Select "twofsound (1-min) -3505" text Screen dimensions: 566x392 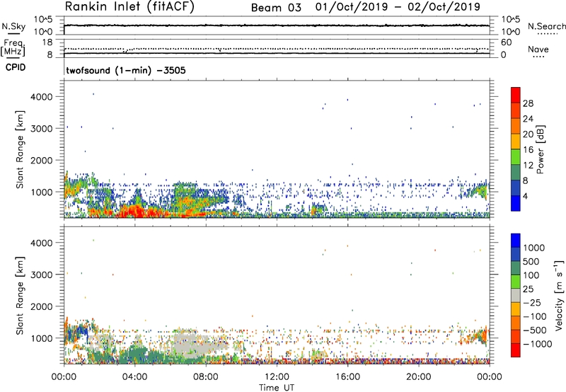click(x=126, y=70)
